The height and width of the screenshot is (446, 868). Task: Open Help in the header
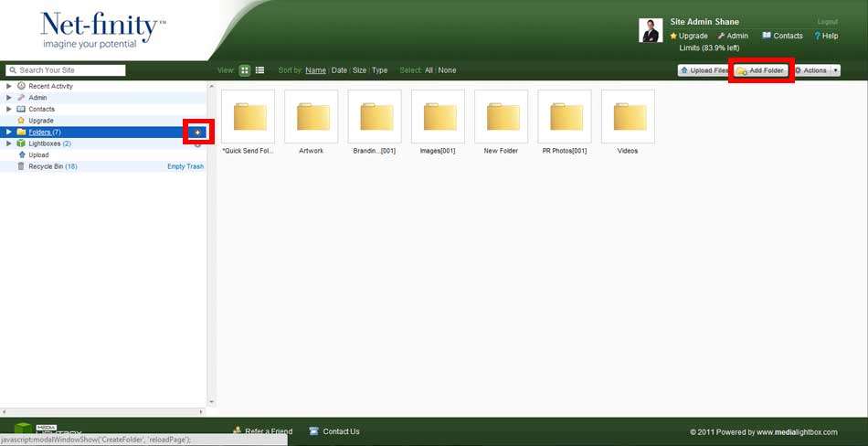pyautogui.click(x=826, y=36)
